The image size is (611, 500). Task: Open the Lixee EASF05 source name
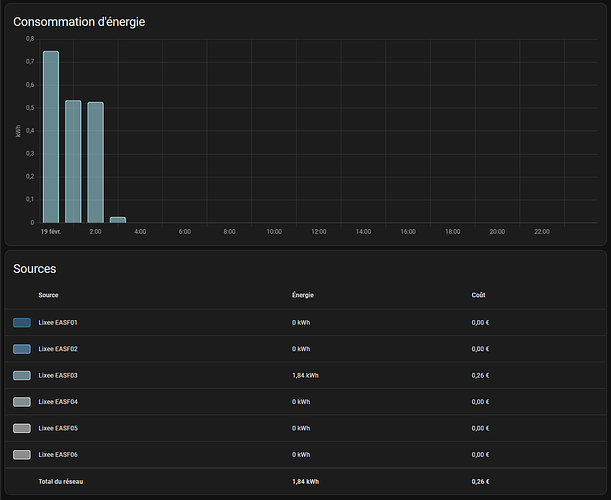point(58,428)
